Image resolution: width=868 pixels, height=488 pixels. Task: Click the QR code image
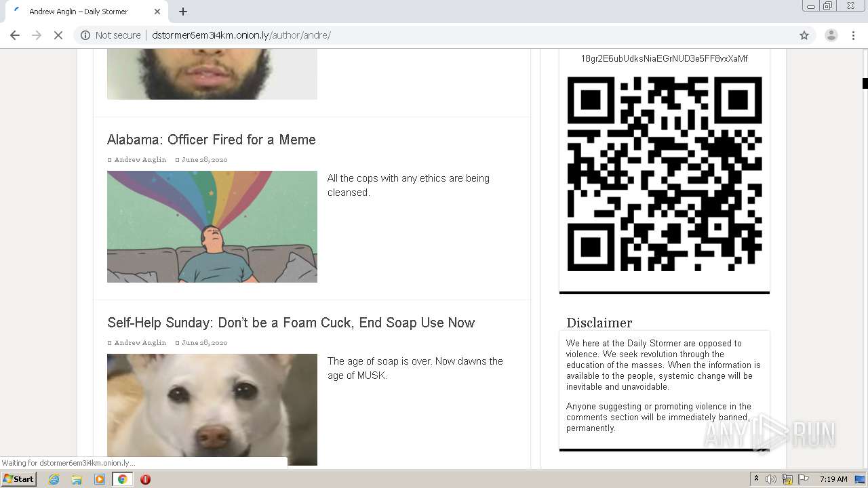tap(665, 174)
